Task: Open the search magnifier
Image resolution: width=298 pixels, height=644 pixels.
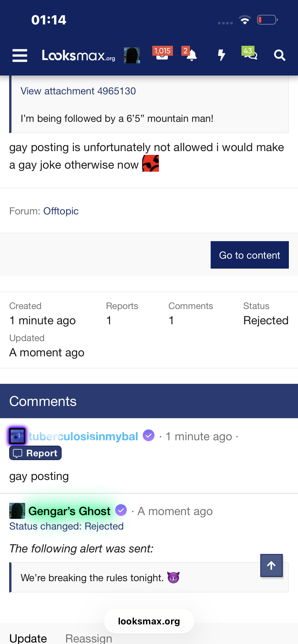Action: click(279, 55)
